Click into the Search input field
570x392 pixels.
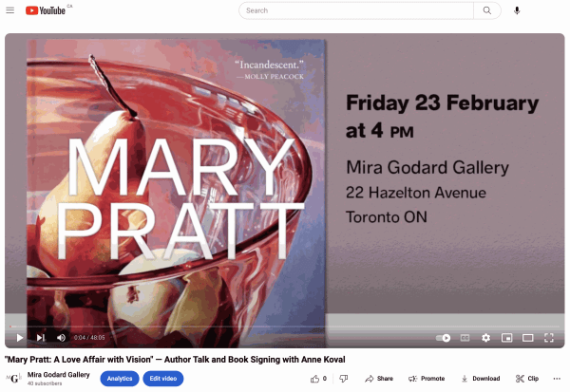(x=356, y=10)
